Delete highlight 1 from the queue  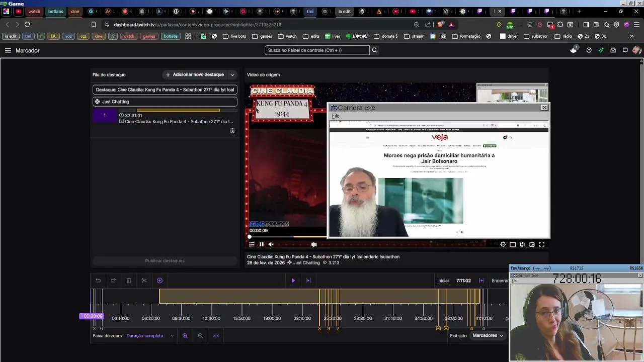tap(232, 131)
